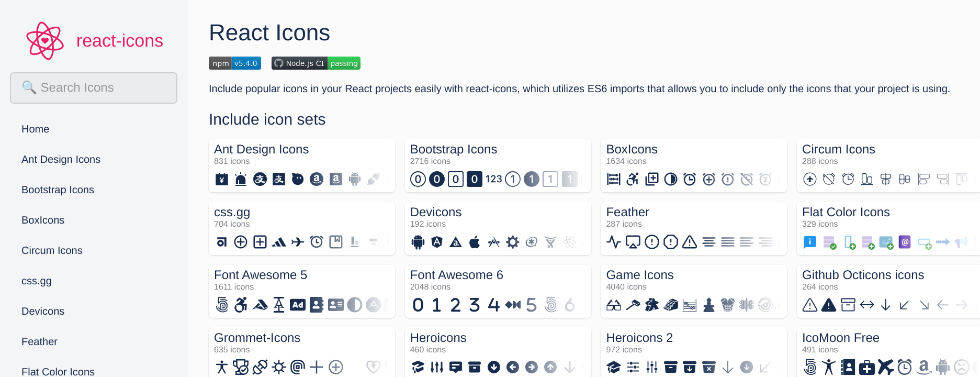Open the Grommet-Icons card title
980x377 pixels.
pos(257,338)
